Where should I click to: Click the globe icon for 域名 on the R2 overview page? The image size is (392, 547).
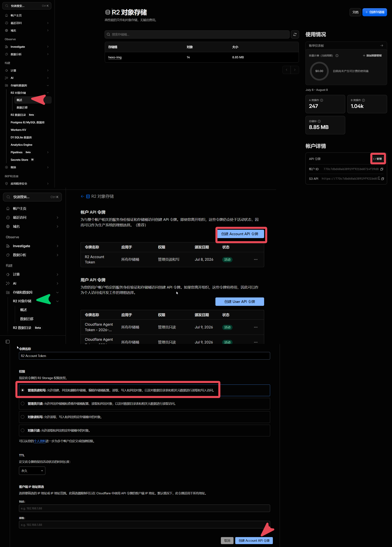6,31
